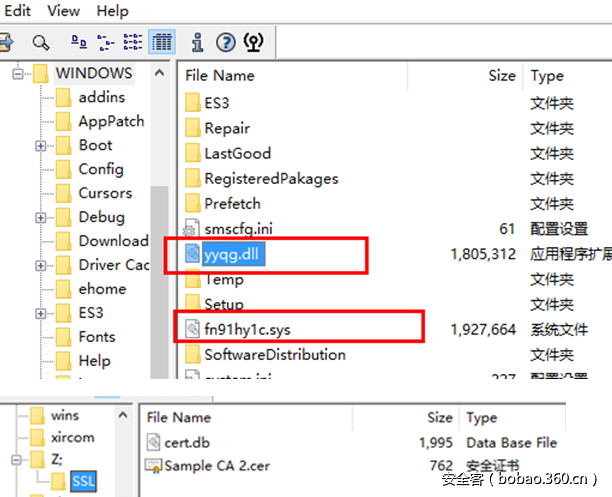Expand the Boot folder tree node
This screenshot has width=612, height=497.
coord(41,145)
